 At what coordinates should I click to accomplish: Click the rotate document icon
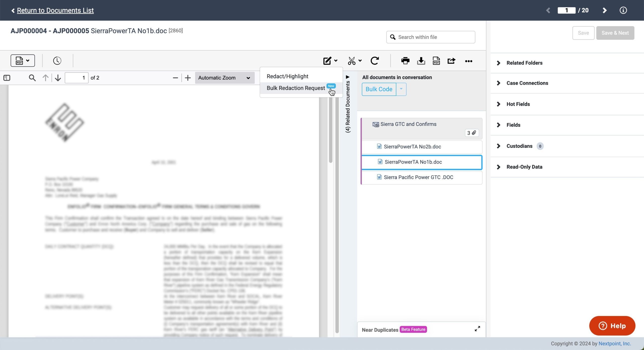(x=375, y=61)
